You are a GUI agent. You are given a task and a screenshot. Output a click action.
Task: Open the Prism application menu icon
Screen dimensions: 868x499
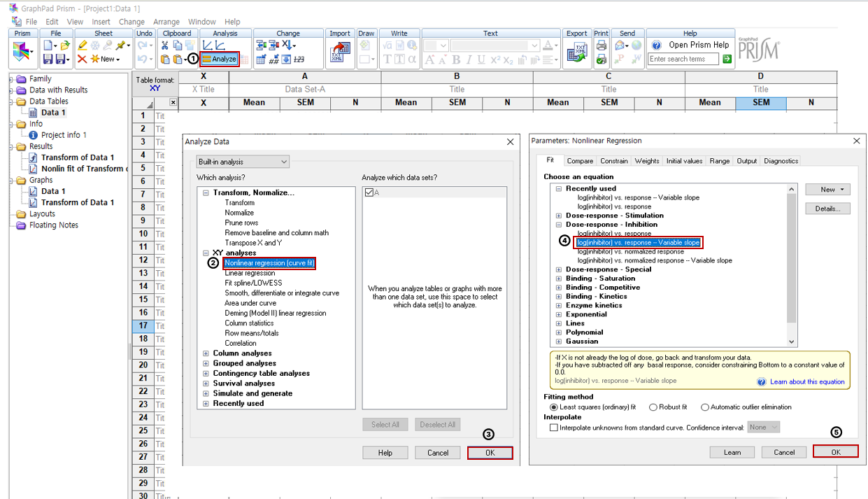(x=22, y=52)
